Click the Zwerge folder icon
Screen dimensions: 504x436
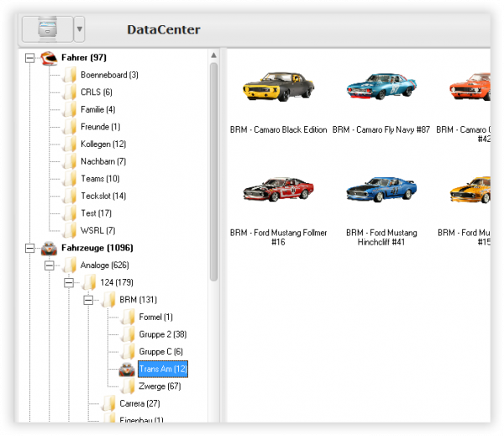click(128, 386)
